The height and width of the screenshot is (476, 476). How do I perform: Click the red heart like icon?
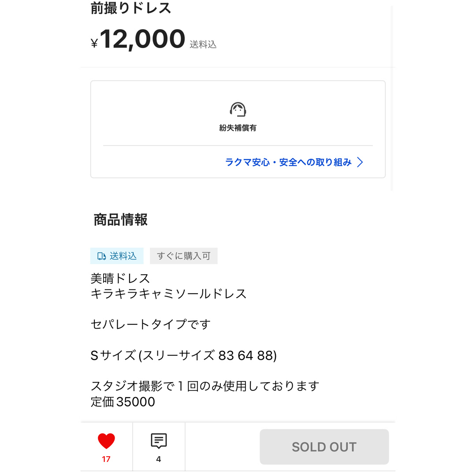106,441
